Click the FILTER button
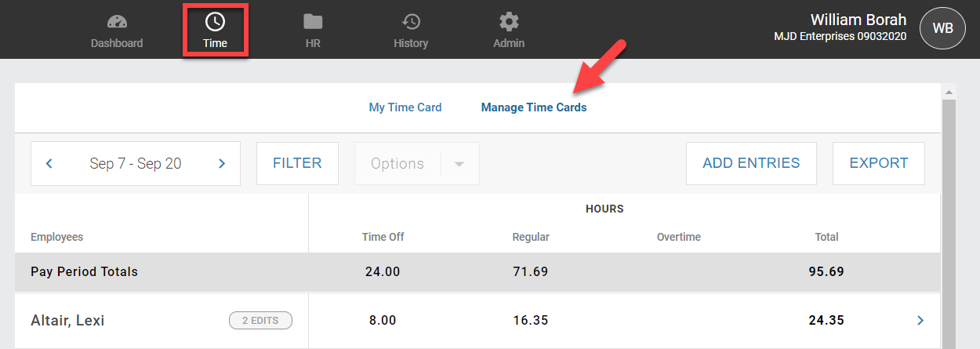Image resolution: width=980 pixels, height=349 pixels. 297,163
